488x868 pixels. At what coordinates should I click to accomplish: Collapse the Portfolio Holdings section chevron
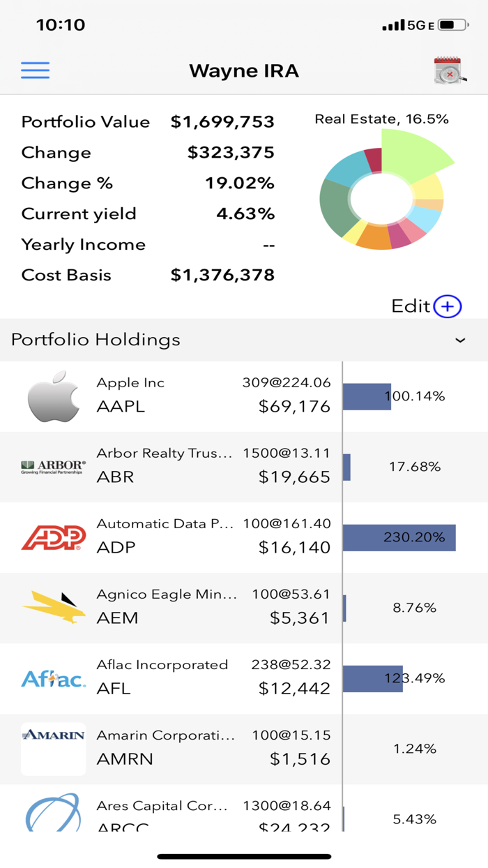[460, 341]
